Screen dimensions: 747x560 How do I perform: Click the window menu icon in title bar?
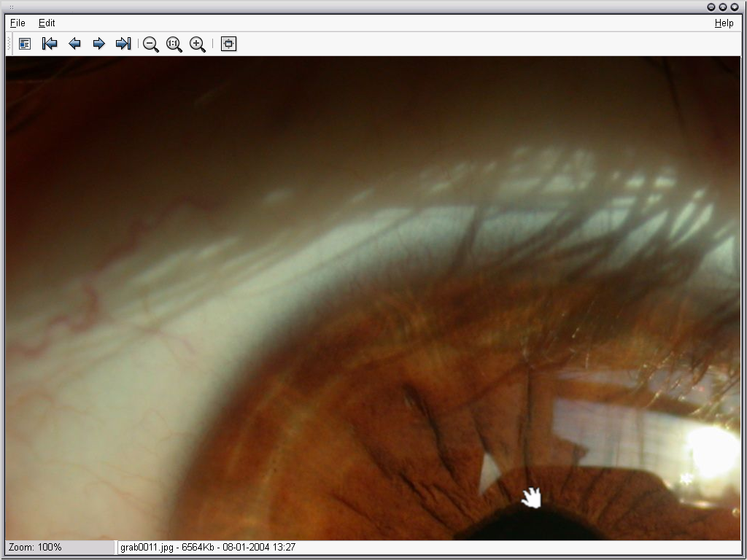12,7
